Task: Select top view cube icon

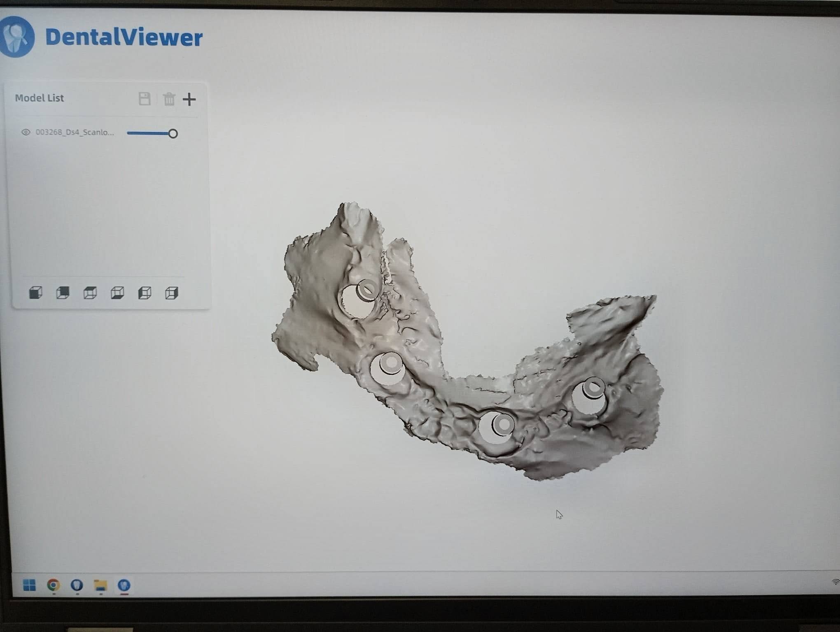Action: [90, 293]
